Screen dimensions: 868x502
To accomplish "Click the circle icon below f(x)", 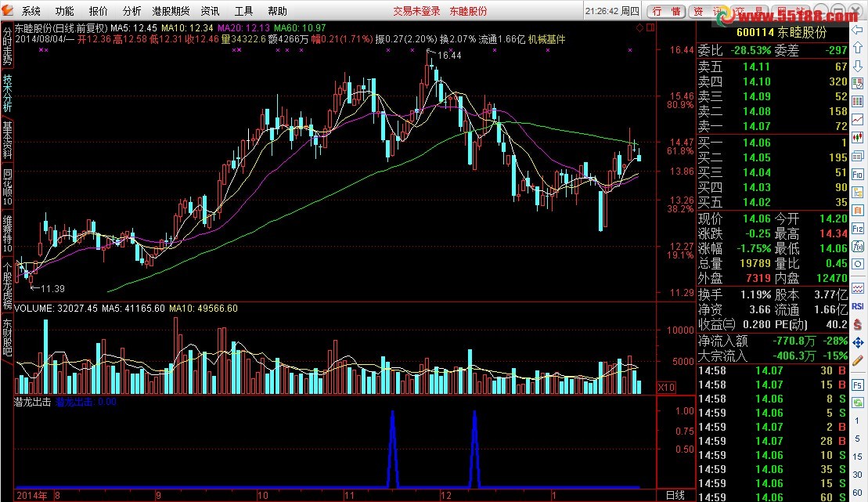I will pos(858,264).
